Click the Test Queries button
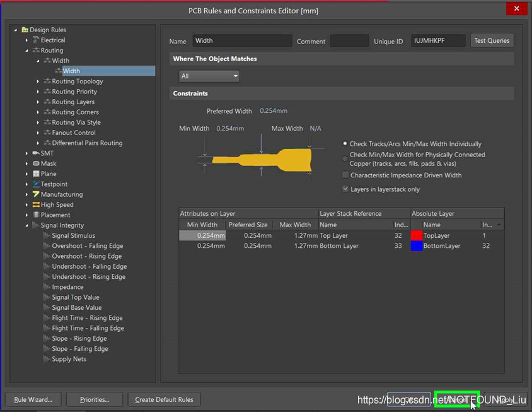The image size is (532, 412). pos(492,40)
